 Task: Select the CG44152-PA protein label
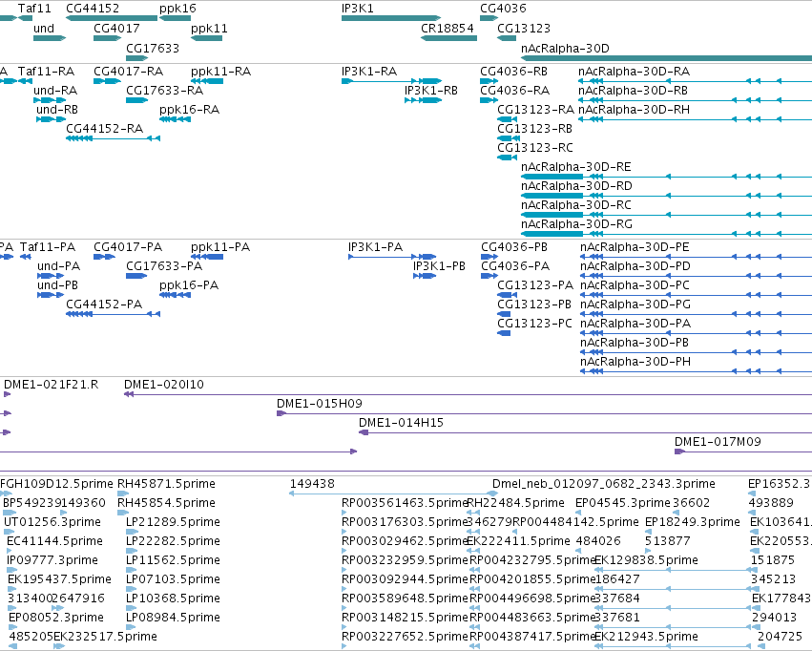click(x=104, y=304)
